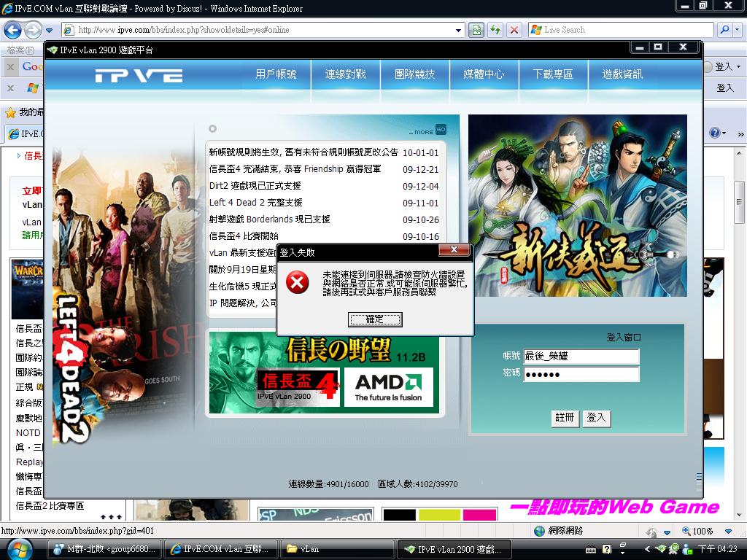The height and width of the screenshot is (560, 747).
Task: Click the AMD The future is fusion banner
Action: point(388,387)
